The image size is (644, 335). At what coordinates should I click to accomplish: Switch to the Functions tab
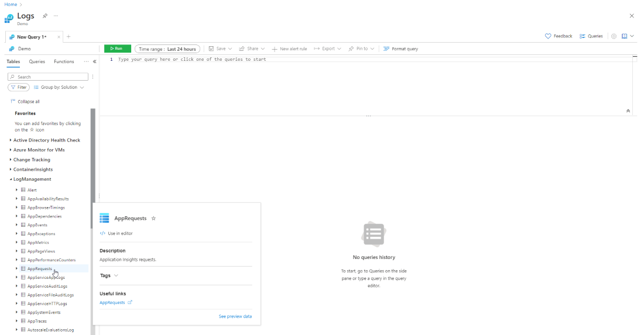tap(64, 61)
